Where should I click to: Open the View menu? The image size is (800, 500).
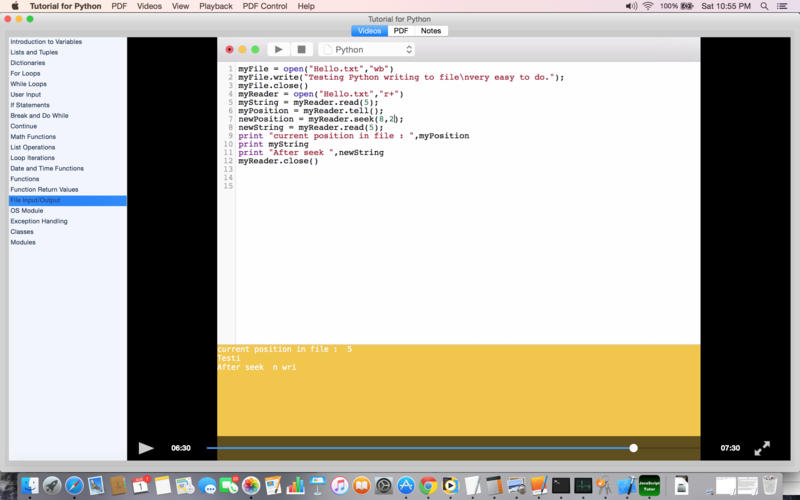180,6
